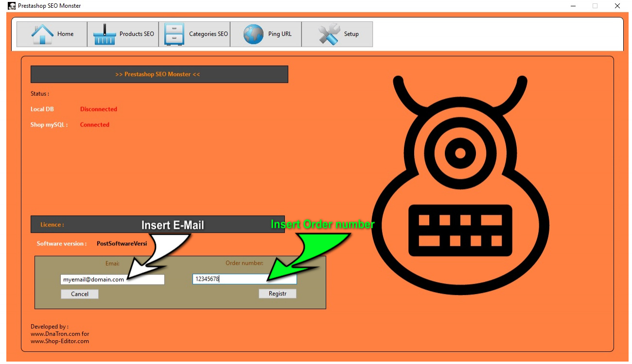632x364 pixels.
Task: Click the Disconnected status for Local DB
Action: pos(99,109)
